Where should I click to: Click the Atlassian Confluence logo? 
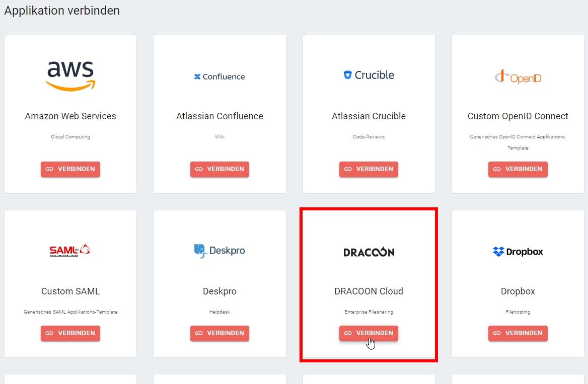[x=219, y=76]
